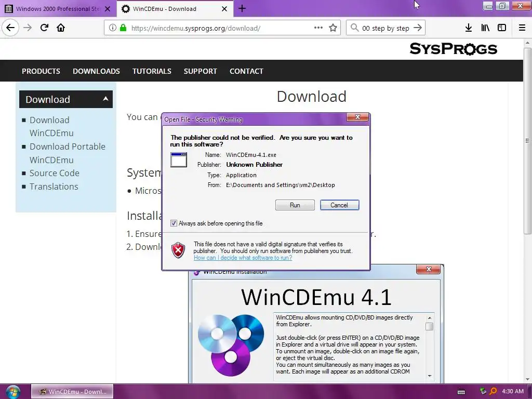Click the orange tray search icon
The height and width of the screenshot is (399, 532).
[494, 391]
